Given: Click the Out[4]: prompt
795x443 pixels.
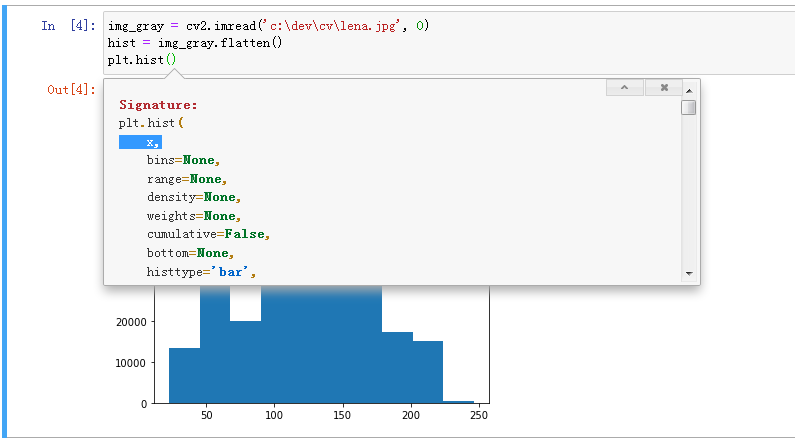Looking at the screenshot, I should click(x=71, y=90).
